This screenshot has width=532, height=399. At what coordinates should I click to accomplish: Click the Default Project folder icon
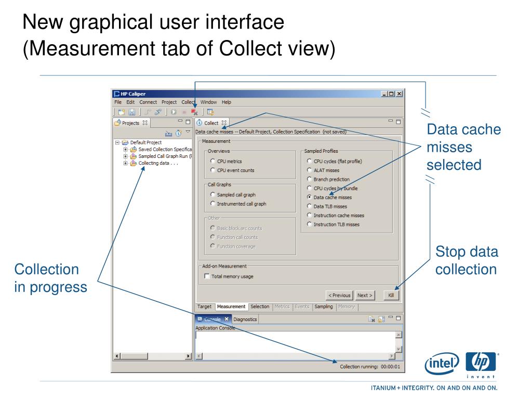[x=125, y=142]
